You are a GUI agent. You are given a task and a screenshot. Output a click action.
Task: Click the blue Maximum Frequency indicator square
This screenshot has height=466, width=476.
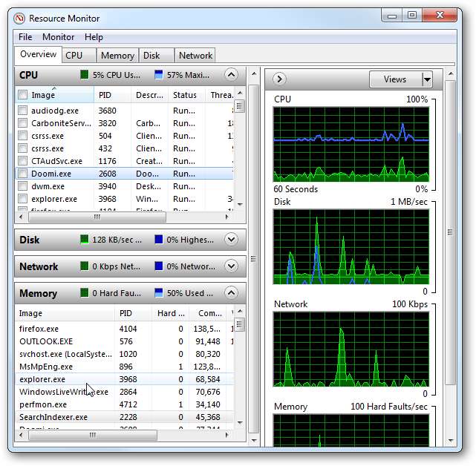click(158, 74)
